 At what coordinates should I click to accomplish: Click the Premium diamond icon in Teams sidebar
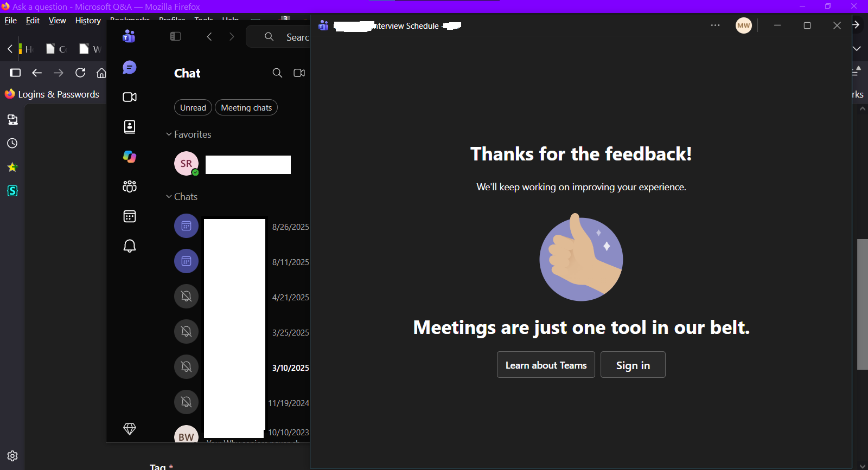pos(130,429)
